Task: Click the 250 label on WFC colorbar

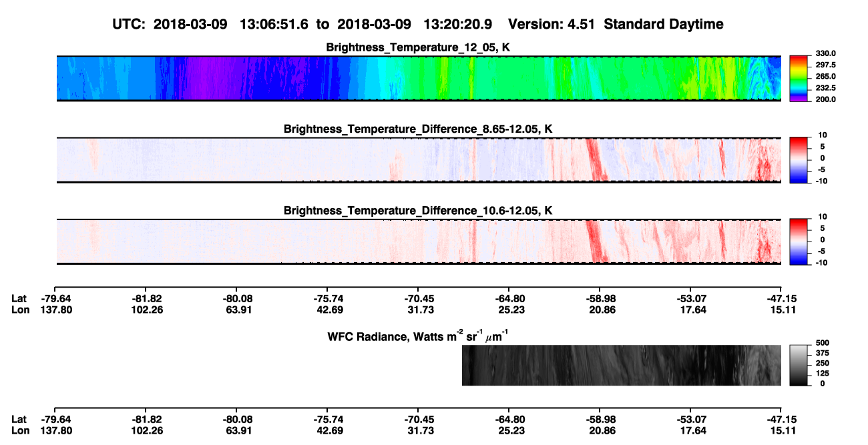Action: pyautogui.click(x=821, y=363)
